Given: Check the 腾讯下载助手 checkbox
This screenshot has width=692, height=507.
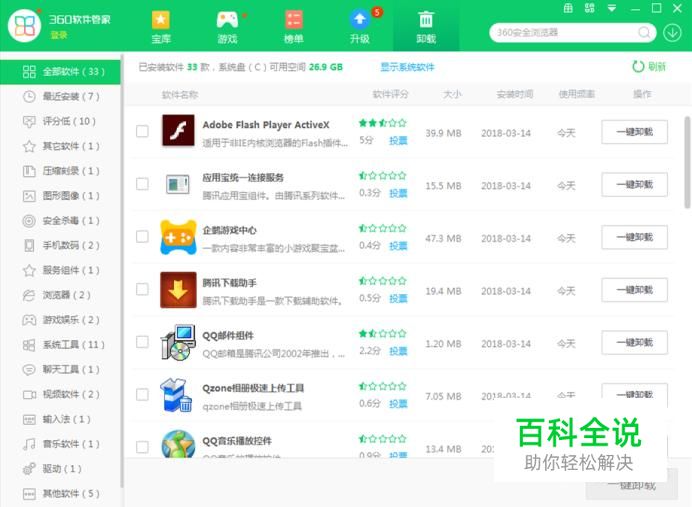Looking at the screenshot, I should pyautogui.click(x=142, y=289).
